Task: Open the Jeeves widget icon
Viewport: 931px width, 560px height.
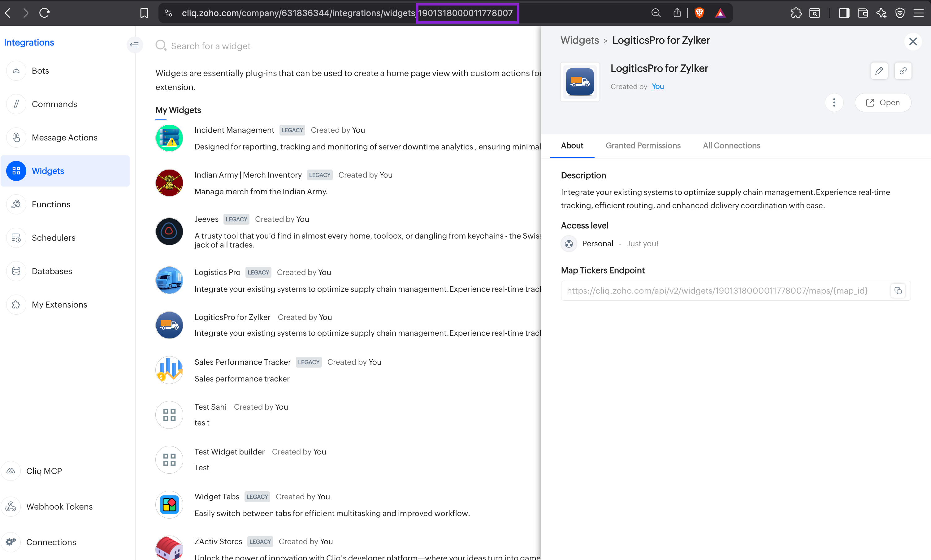Action: point(169,231)
